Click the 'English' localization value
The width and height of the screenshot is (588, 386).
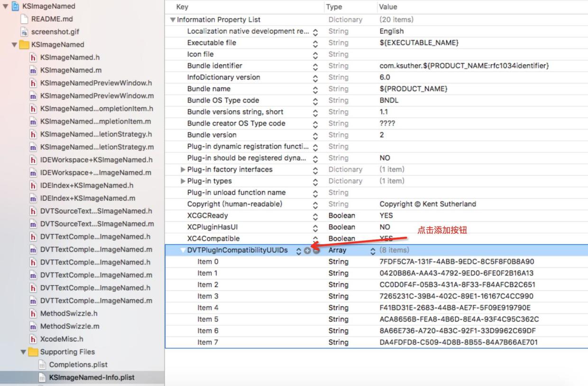392,31
